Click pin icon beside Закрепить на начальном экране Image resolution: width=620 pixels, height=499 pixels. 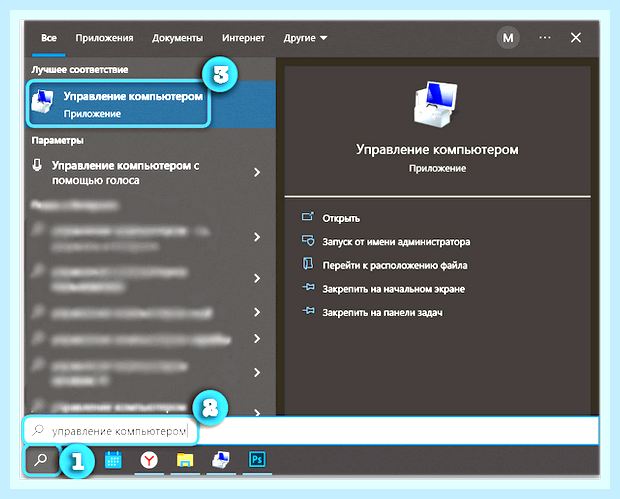[x=308, y=287]
